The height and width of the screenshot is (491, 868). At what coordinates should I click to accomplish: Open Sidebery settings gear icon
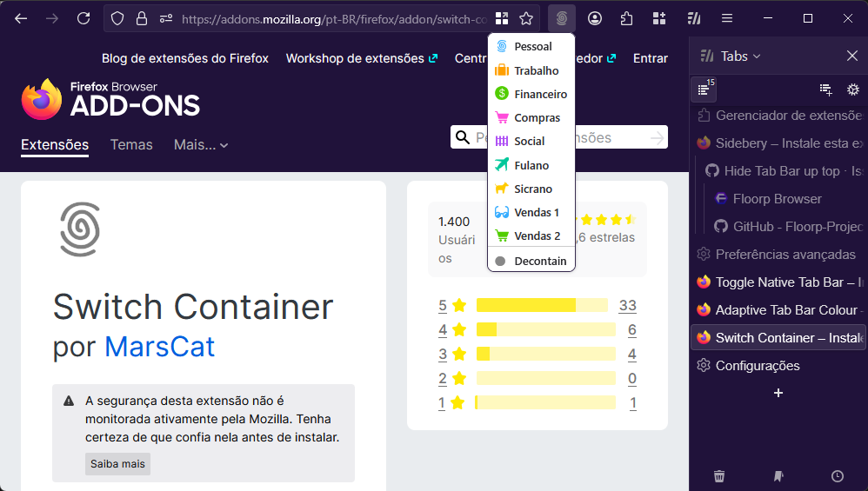(853, 90)
